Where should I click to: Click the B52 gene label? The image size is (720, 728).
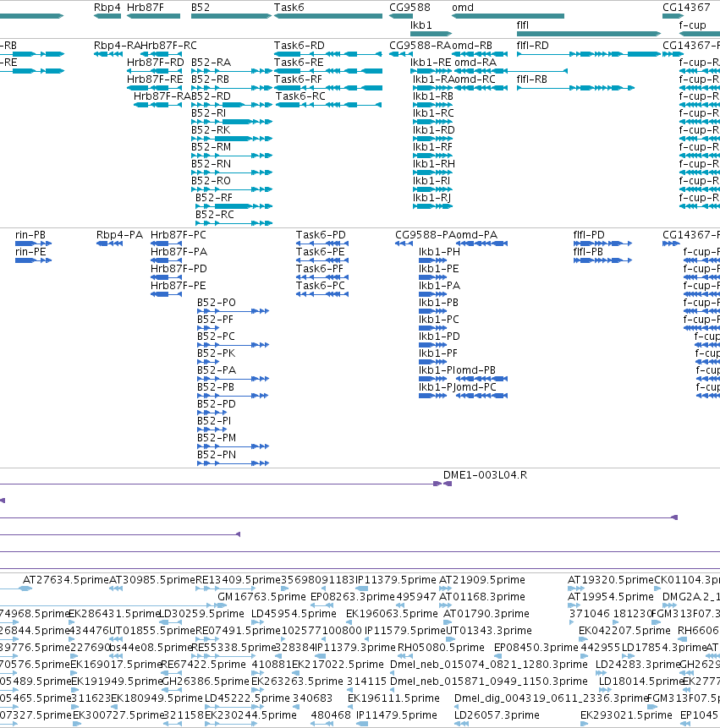pyautogui.click(x=201, y=8)
